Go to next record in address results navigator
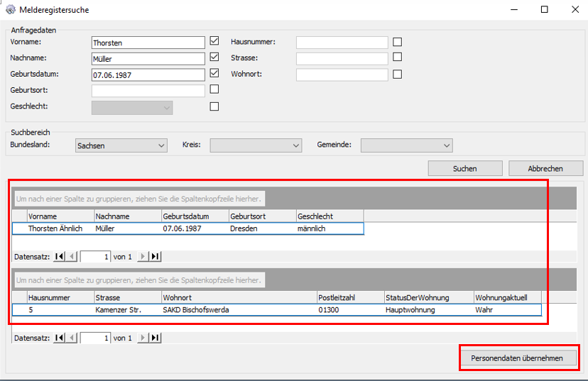 click(x=143, y=338)
